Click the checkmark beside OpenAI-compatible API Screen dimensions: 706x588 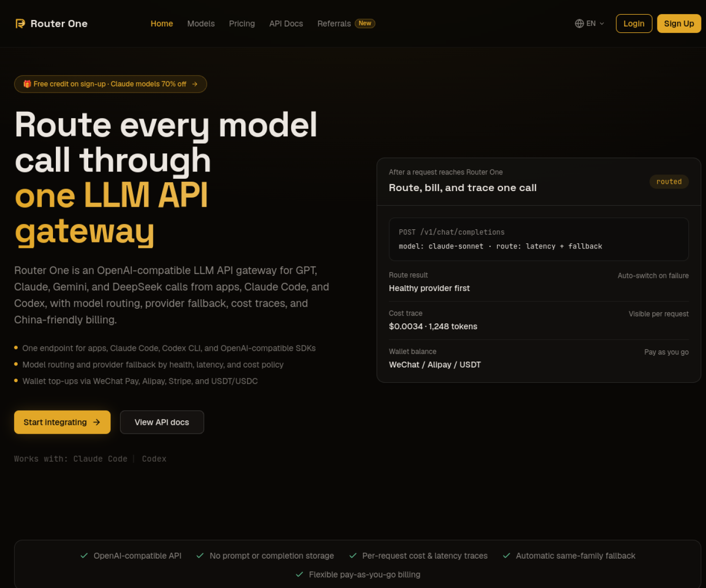click(84, 556)
